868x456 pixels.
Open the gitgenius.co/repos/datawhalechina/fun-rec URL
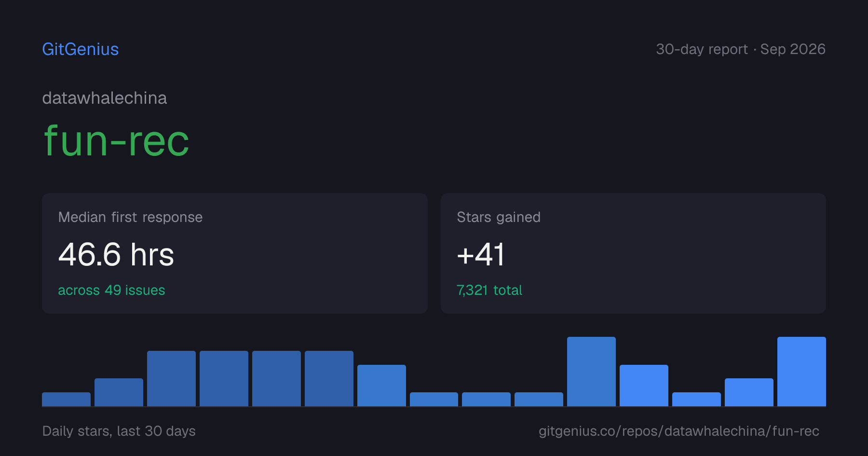point(679,431)
